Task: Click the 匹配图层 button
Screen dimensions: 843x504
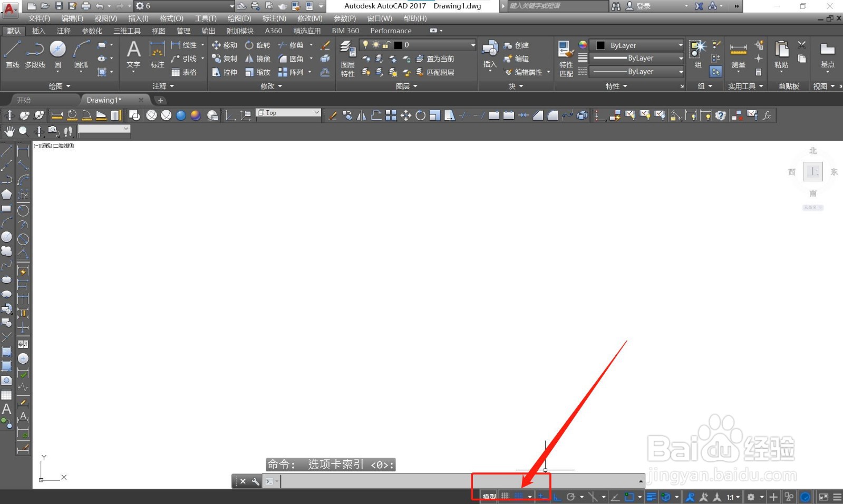Action: tap(435, 72)
